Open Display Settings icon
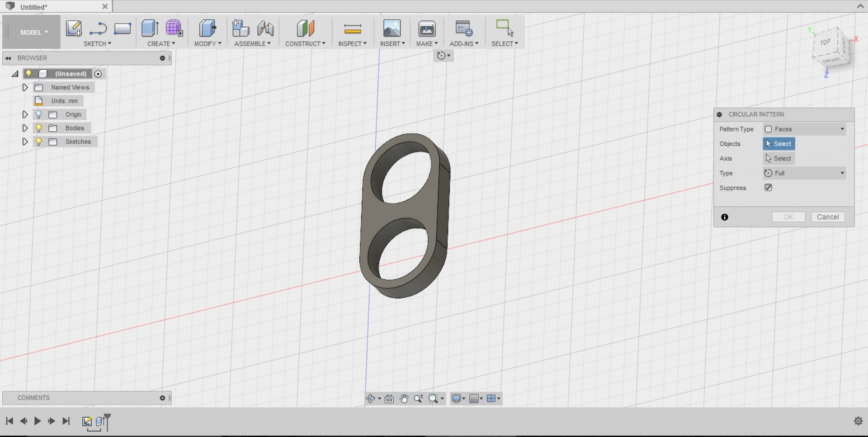The image size is (868, 437). [x=457, y=399]
